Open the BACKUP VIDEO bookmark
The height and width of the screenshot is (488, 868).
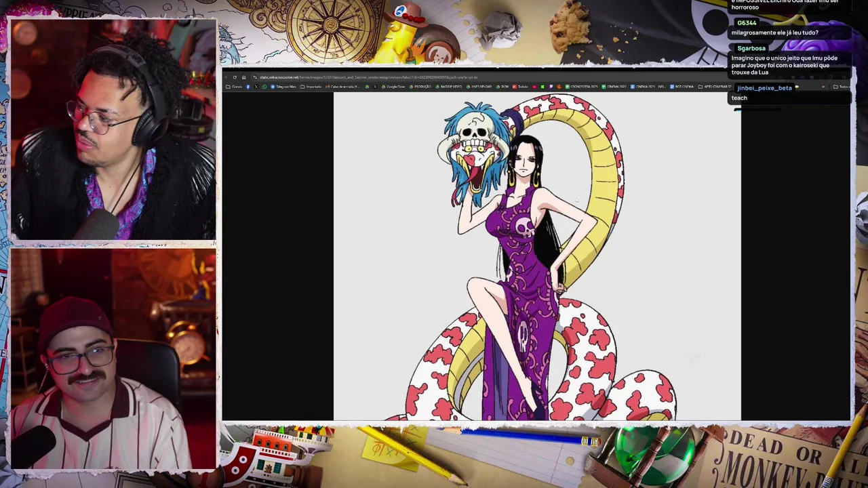point(449,87)
